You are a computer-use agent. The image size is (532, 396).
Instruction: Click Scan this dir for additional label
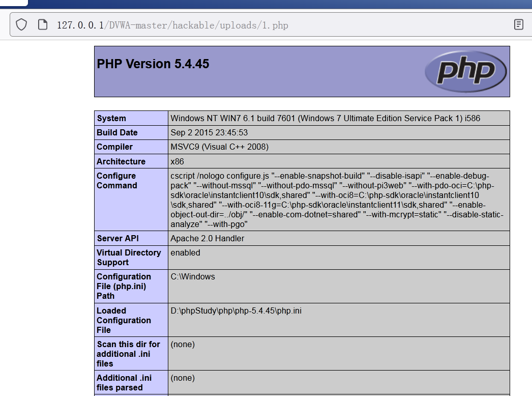pyautogui.click(x=128, y=354)
